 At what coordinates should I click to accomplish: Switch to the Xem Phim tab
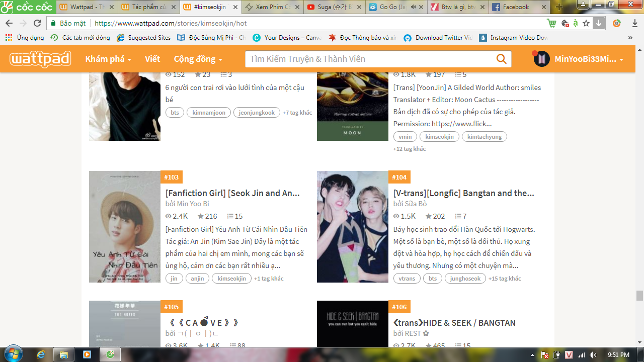tap(272, 7)
